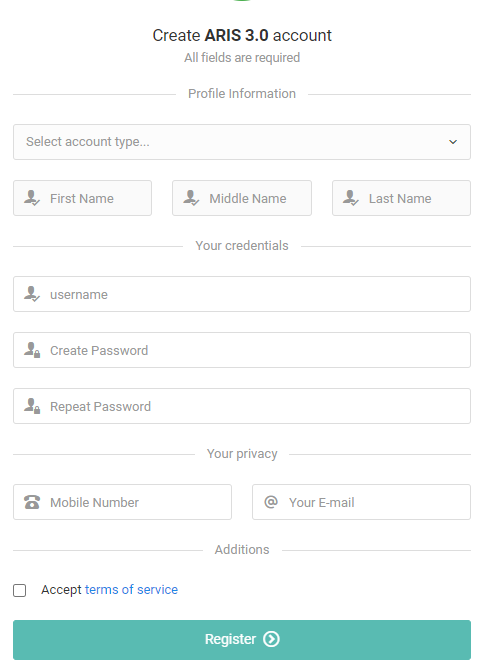Click into the Create Password field
This screenshot has width=490, height=665.
[x=242, y=350]
